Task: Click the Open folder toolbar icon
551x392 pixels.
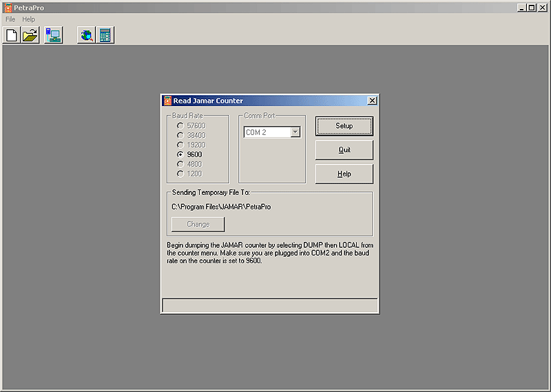Action: (x=30, y=35)
